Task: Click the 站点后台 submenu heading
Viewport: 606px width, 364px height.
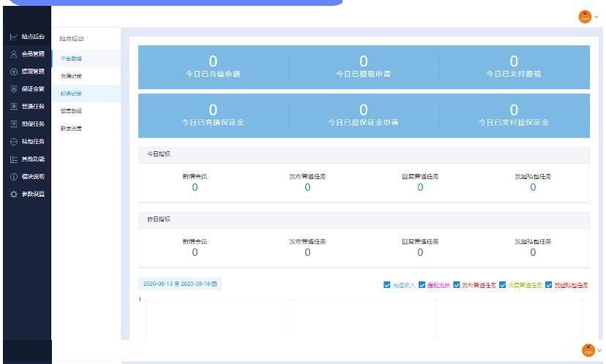Action: [x=72, y=39]
